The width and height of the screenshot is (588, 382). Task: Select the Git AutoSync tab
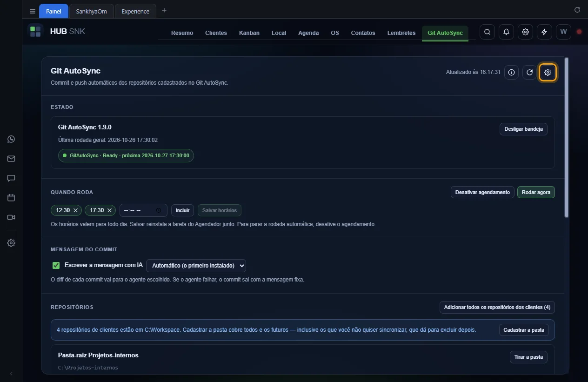click(445, 33)
